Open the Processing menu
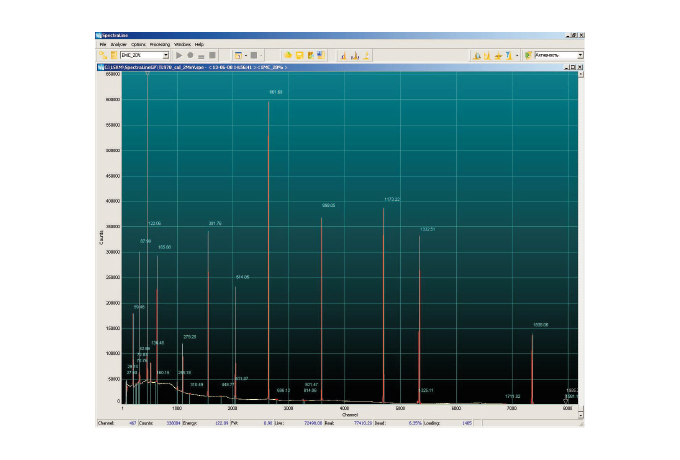 159,44
